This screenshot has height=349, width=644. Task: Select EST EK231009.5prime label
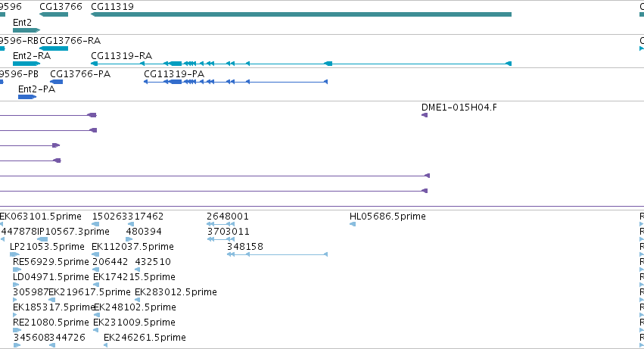pos(134,323)
